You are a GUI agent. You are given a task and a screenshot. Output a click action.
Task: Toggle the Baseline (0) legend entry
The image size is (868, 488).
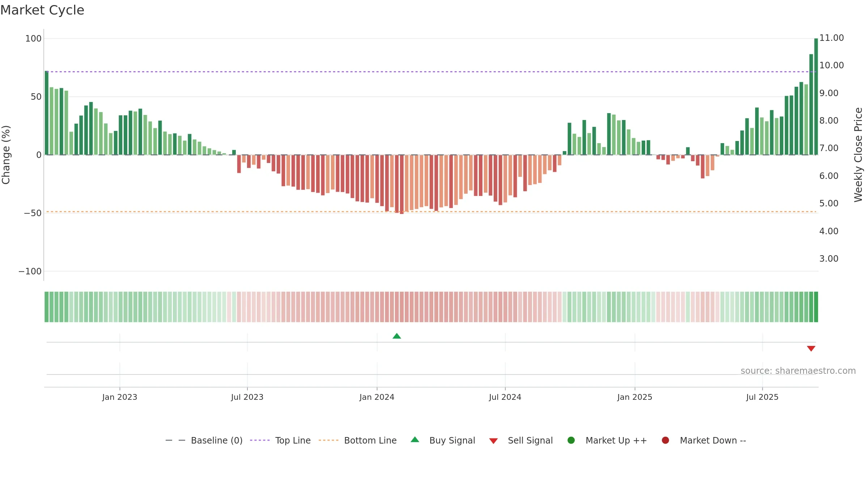[x=204, y=440]
